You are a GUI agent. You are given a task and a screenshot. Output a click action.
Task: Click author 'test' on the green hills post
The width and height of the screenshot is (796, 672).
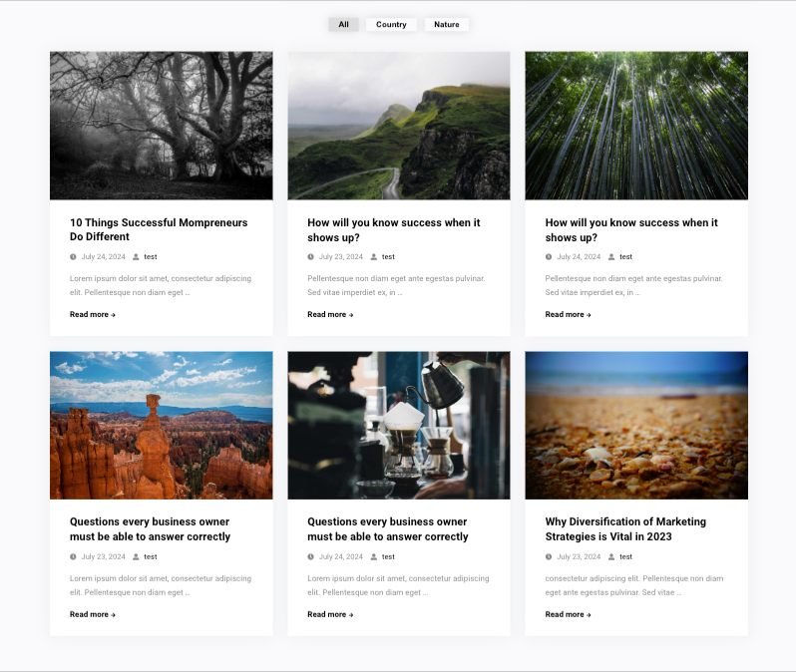tap(388, 257)
